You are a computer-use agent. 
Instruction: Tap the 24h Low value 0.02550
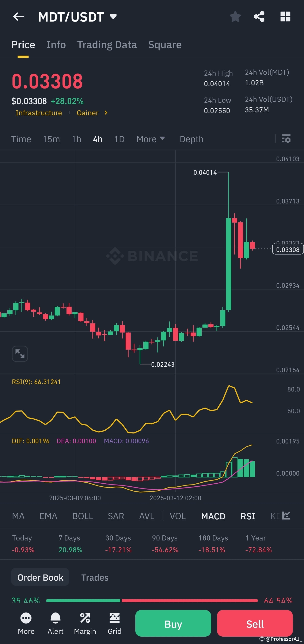[x=217, y=111]
